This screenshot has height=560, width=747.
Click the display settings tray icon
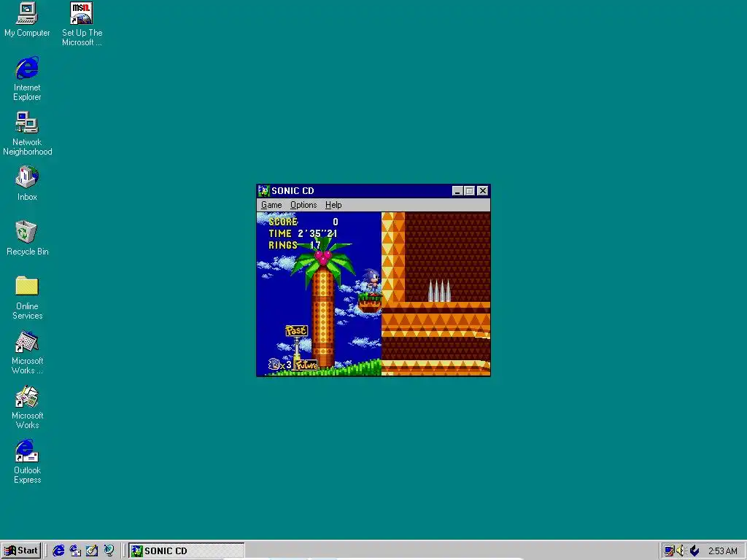(x=669, y=551)
